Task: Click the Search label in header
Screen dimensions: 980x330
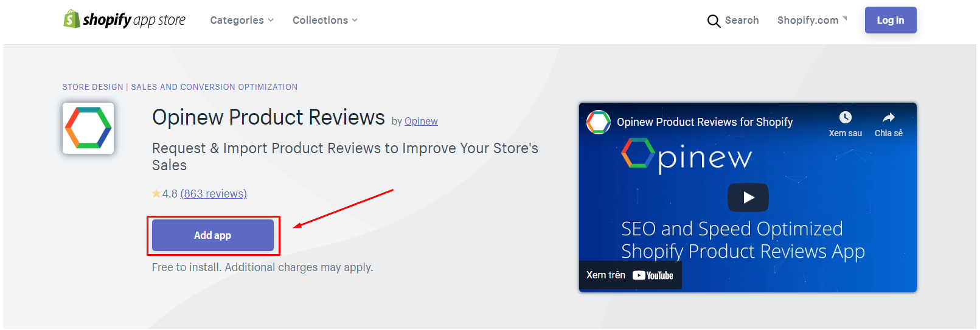Action: pos(742,20)
